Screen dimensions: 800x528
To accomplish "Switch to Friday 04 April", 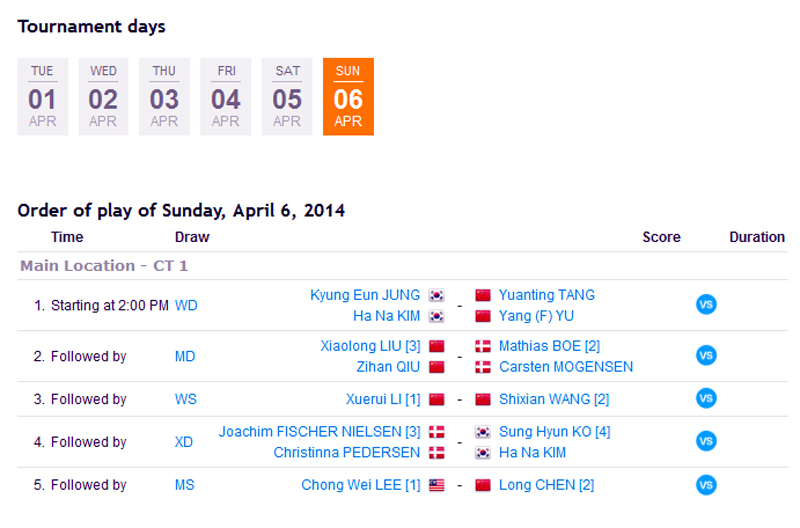I will click(x=226, y=96).
